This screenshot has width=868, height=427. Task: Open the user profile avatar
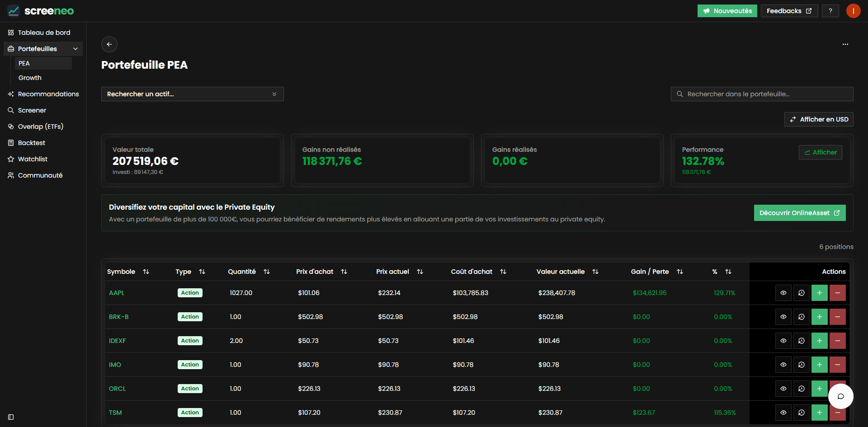[853, 11]
